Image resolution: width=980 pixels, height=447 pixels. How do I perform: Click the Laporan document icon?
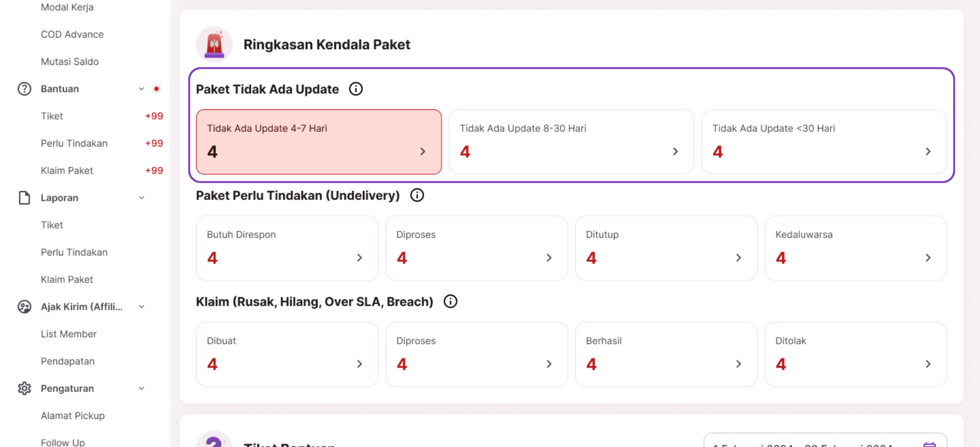coord(24,198)
